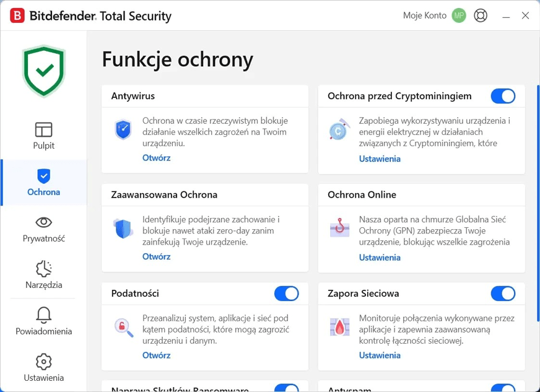Click the MP account avatar
This screenshot has height=392, width=540.
[459, 15]
